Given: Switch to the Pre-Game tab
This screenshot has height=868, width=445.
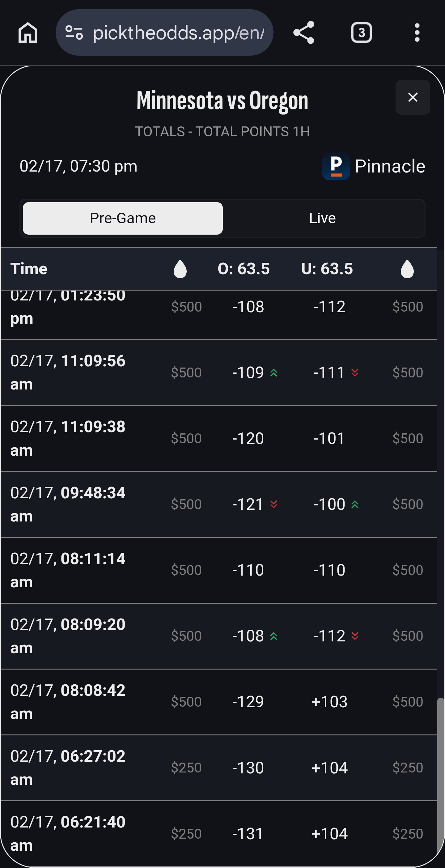Looking at the screenshot, I should tap(123, 218).
